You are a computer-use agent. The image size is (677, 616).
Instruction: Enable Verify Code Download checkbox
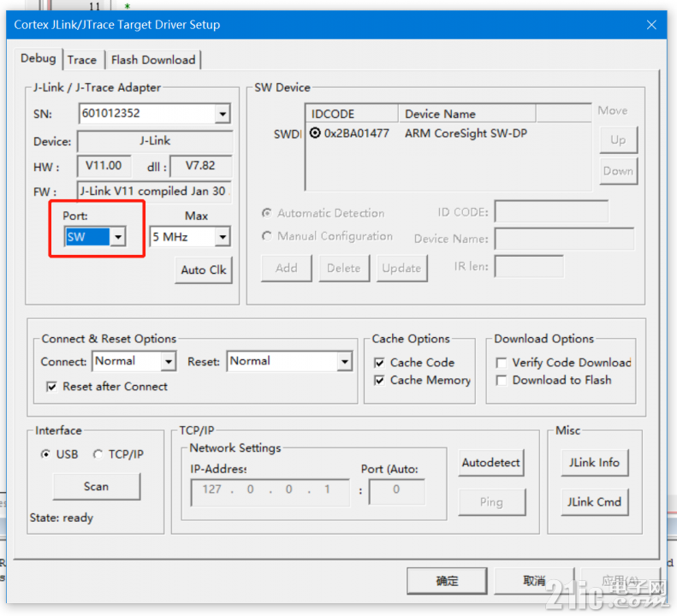(501, 363)
